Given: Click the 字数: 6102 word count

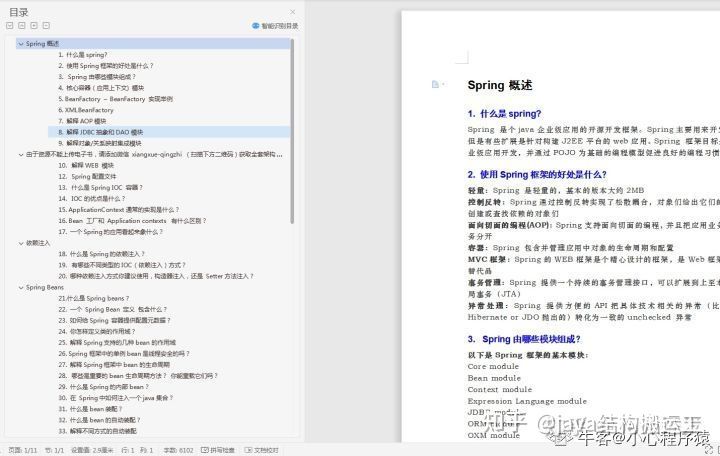Looking at the screenshot, I should (x=178, y=450).
